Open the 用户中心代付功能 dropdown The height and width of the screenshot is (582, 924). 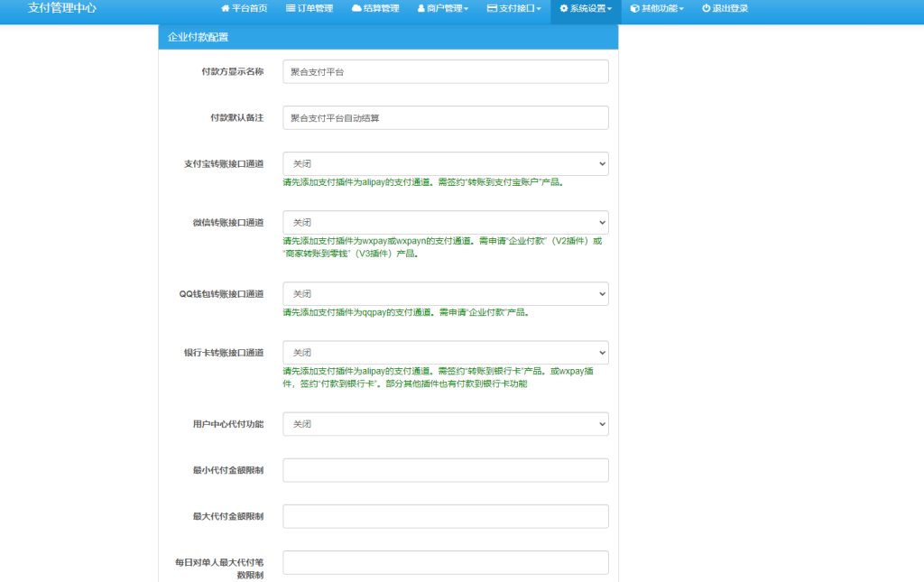click(446, 424)
